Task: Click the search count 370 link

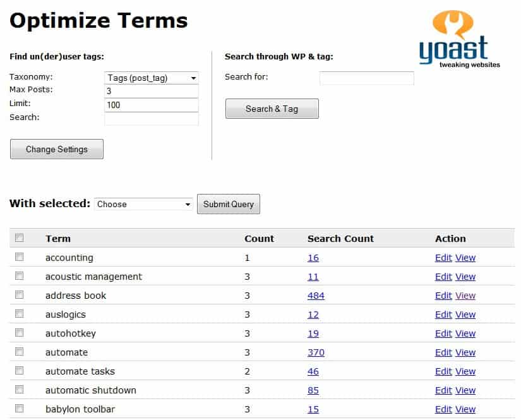Action: (x=316, y=352)
